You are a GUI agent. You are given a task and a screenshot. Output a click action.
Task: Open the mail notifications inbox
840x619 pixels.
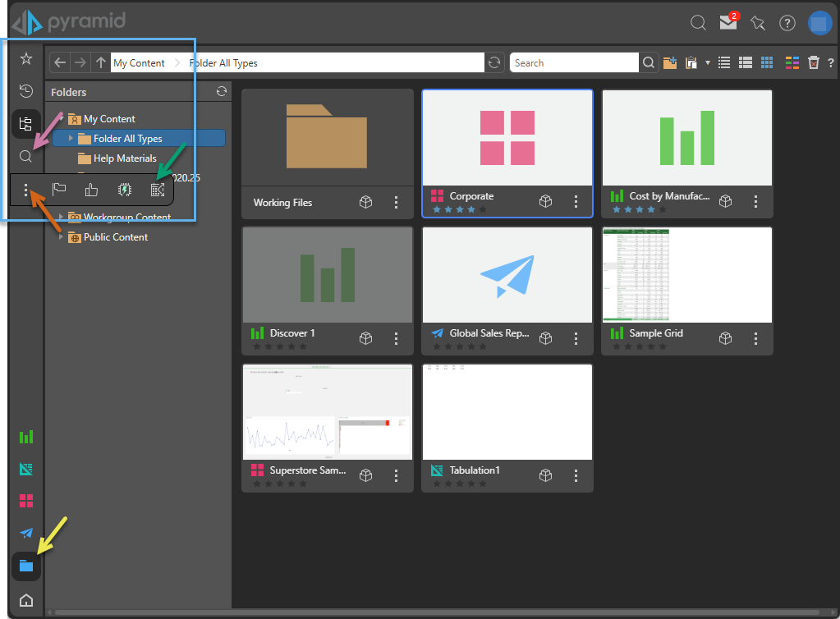pos(728,23)
